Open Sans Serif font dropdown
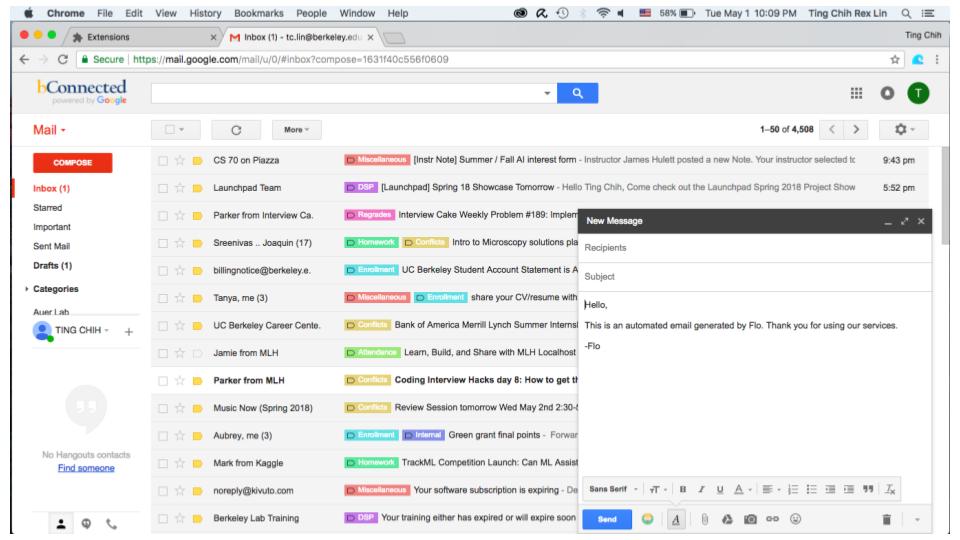 [613, 489]
